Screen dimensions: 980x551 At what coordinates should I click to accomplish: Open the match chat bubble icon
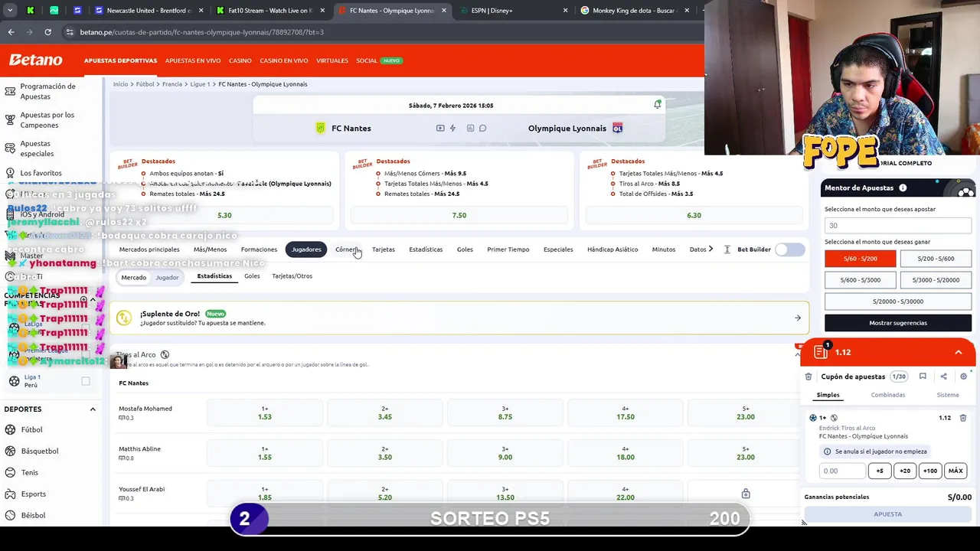click(482, 128)
